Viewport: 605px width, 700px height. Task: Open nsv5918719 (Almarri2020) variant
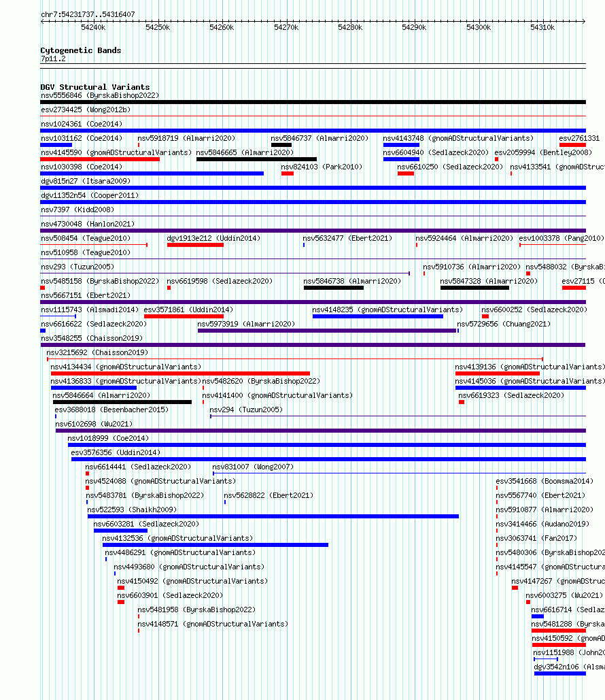coord(186,138)
